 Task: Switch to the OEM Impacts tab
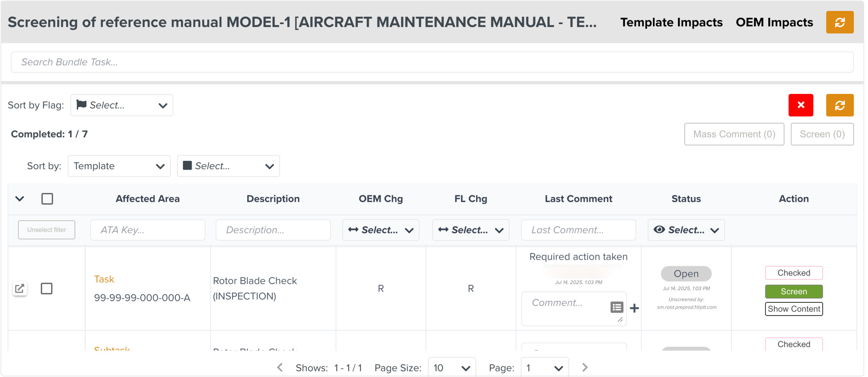tap(774, 22)
